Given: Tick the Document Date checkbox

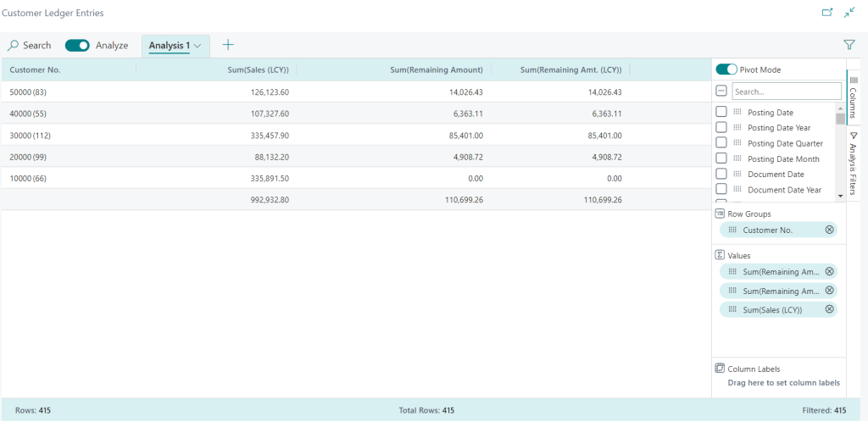Looking at the screenshot, I should coord(721,174).
